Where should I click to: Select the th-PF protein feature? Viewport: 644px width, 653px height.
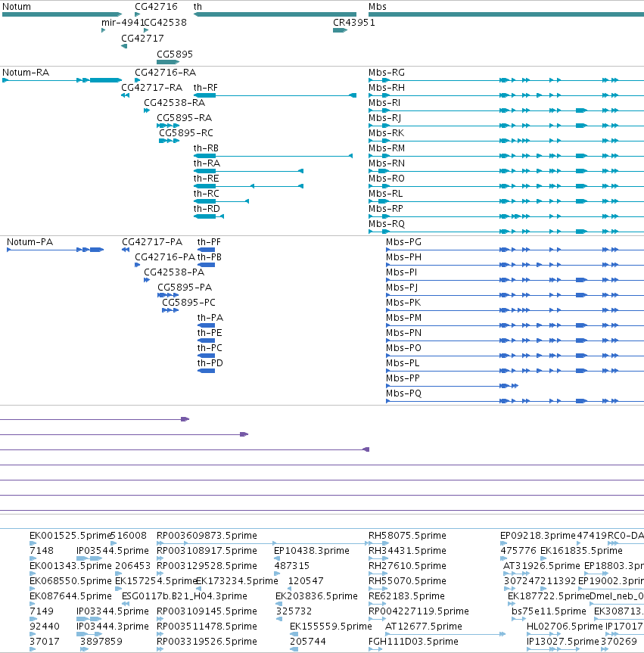pyautogui.click(x=206, y=250)
